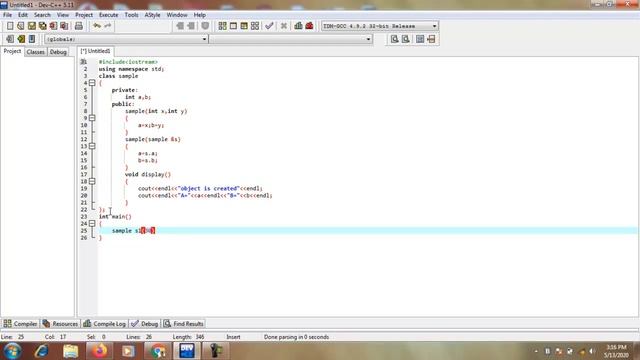Select the Untitled1 editor tab
The width and height of the screenshot is (640, 360).
pyautogui.click(x=96, y=51)
